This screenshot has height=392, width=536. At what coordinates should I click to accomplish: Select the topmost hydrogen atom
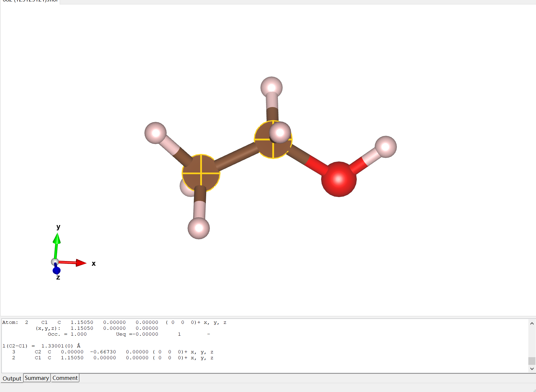coord(271,87)
